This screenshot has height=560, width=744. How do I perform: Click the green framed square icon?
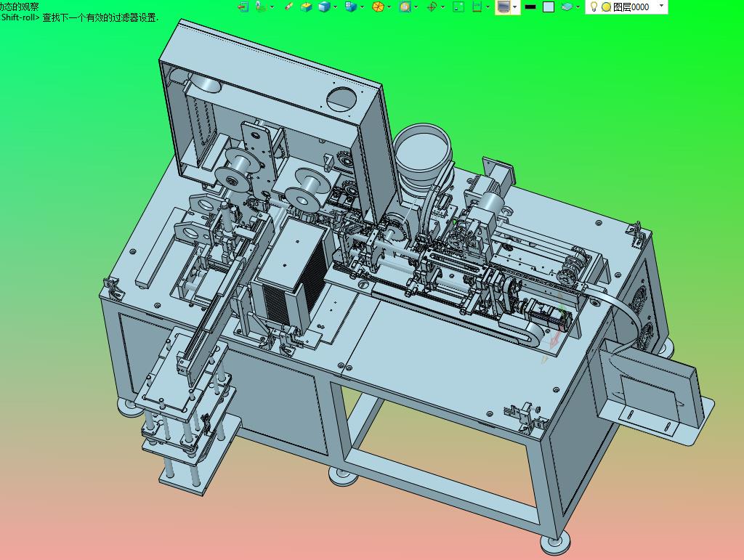pyautogui.click(x=458, y=7)
